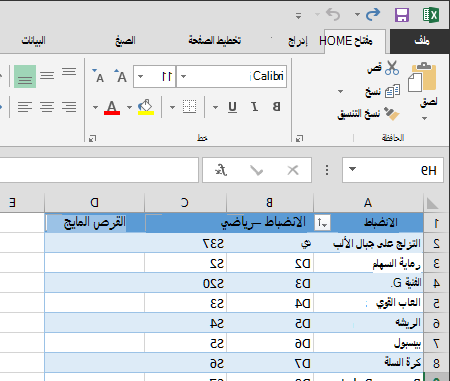The width and height of the screenshot is (450, 381).
Task: Open the Copy options dropdown arrow
Action: pyautogui.click(x=340, y=91)
